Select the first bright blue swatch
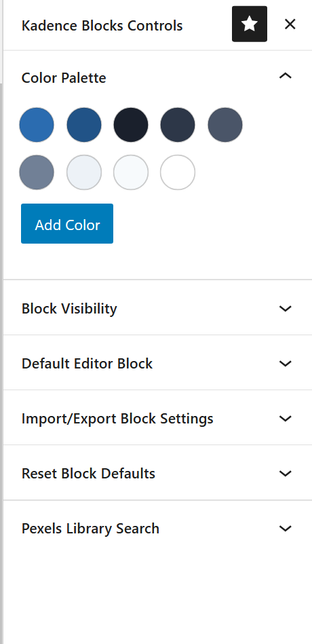This screenshot has width=312, height=644. pos(37,125)
